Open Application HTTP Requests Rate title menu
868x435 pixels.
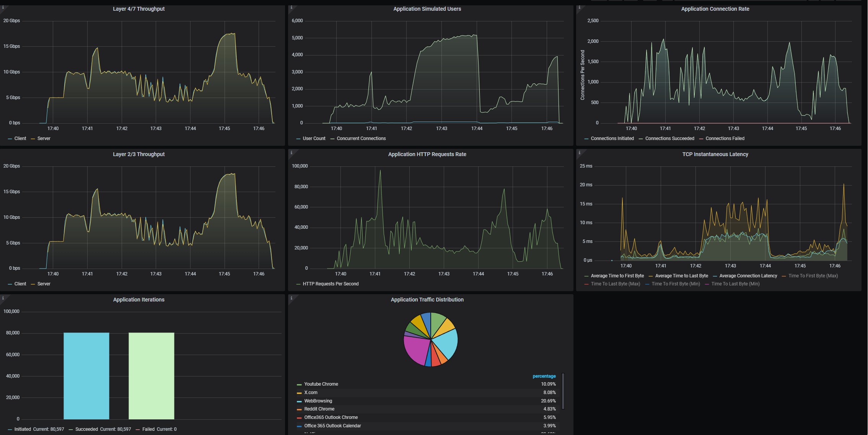click(427, 154)
